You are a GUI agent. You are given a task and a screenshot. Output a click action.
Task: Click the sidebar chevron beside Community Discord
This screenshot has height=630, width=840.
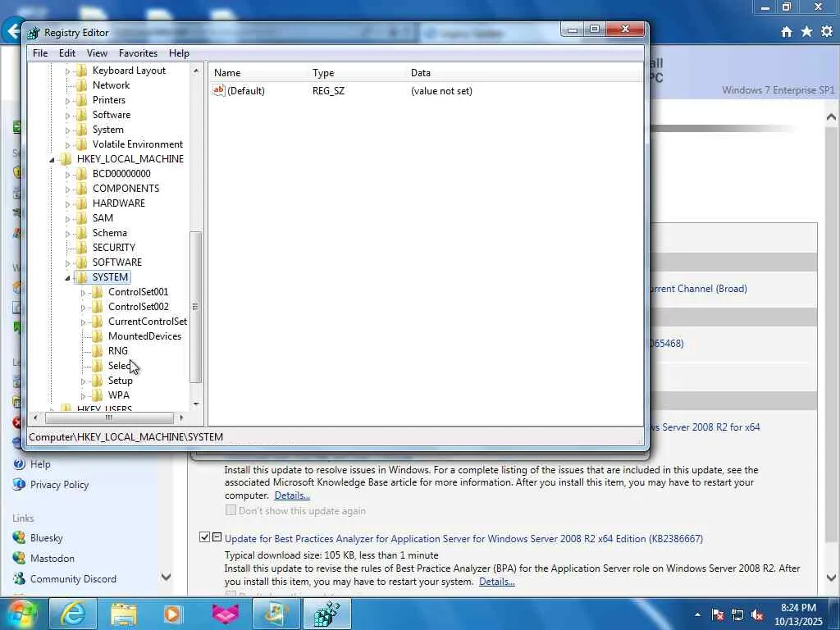166,577
